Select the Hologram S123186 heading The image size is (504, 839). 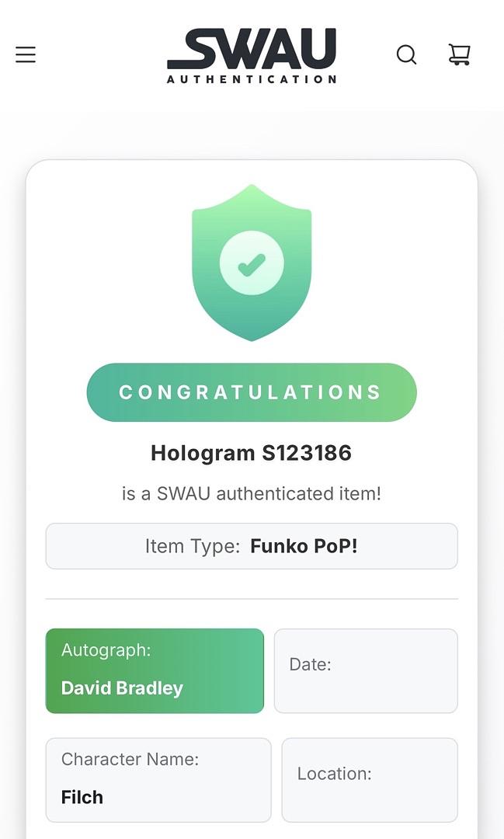pos(252,453)
